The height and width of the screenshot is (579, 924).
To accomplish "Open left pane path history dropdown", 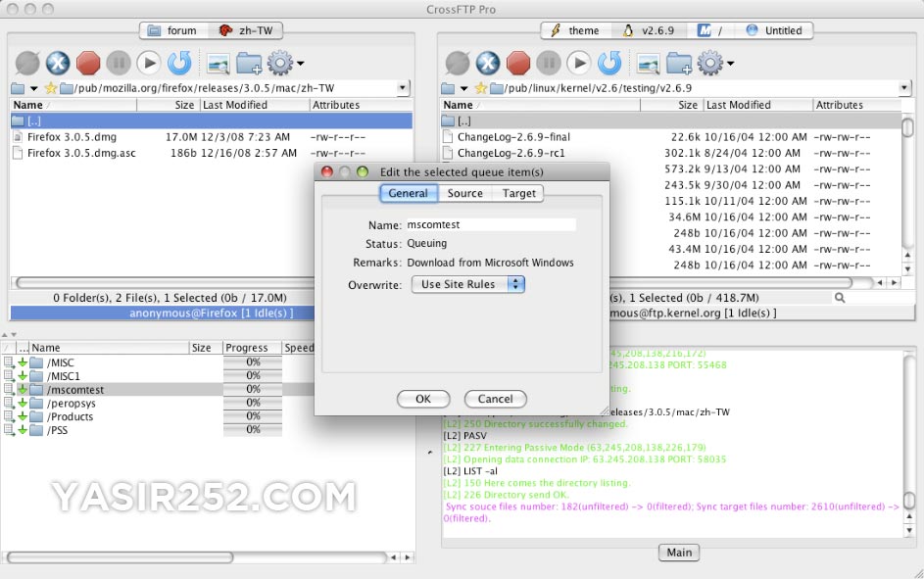I will pyautogui.click(x=403, y=88).
